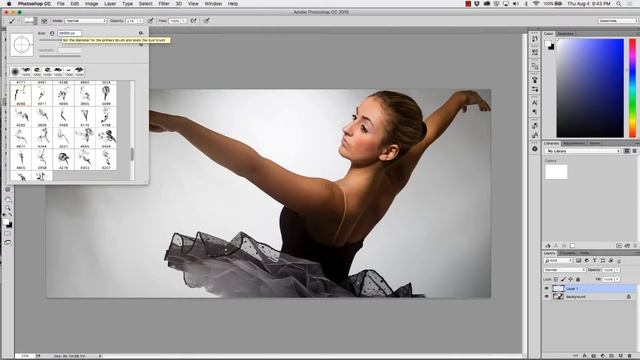The width and height of the screenshot is (640, 360).
Task: Open the Paragraph panel dock icon
Action: [535, 112]
